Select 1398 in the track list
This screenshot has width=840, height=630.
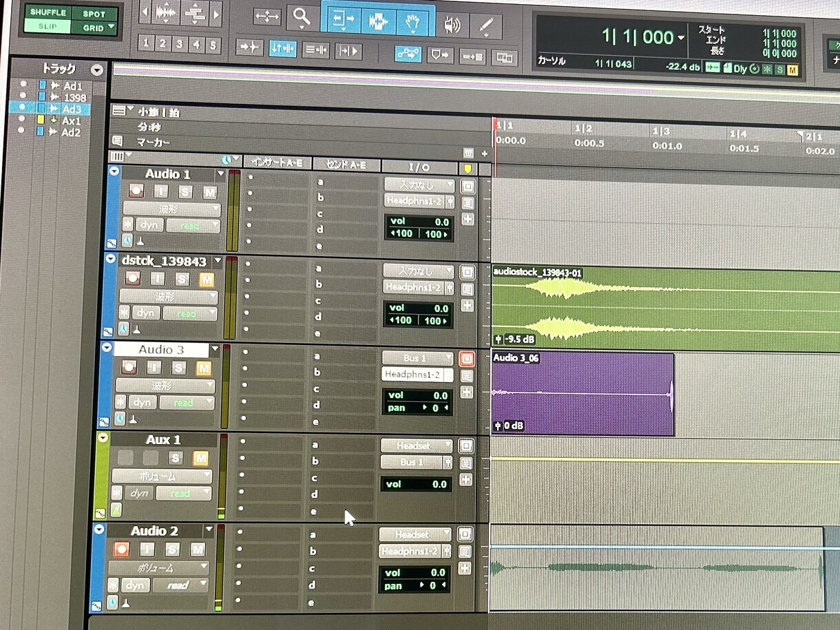click(x=75, y=98)
